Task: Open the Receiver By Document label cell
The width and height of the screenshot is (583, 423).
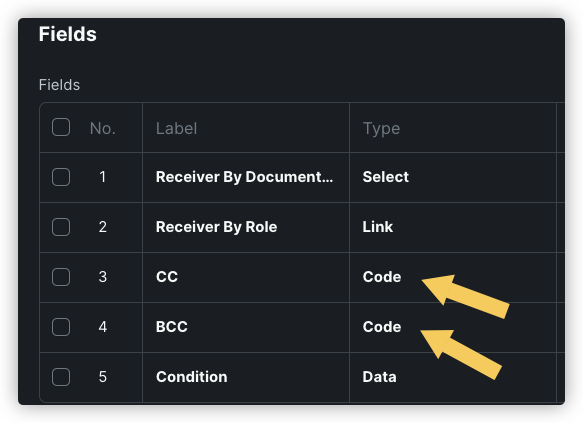Action: (x=246, y=177)
